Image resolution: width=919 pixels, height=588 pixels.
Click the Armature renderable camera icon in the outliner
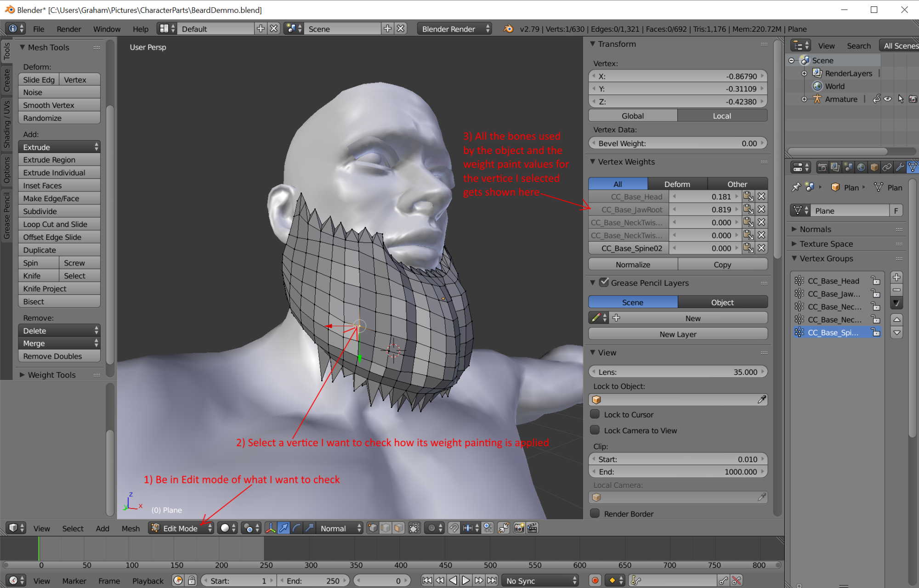(x=913, y=99)
